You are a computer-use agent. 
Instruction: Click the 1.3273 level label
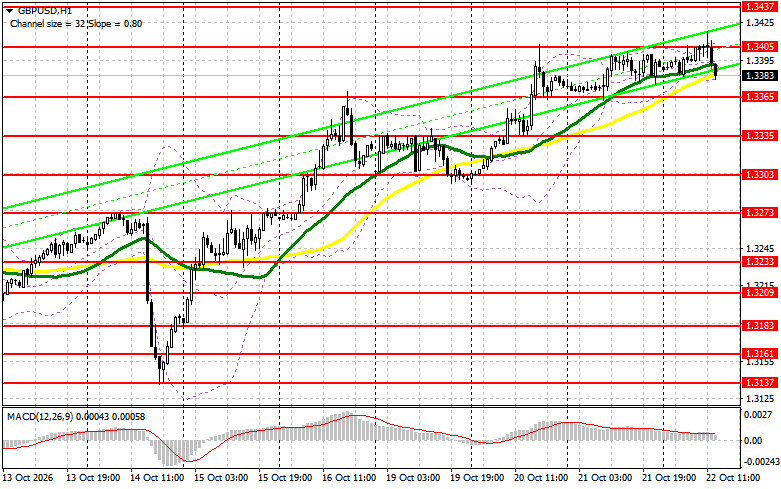(760, 213)
